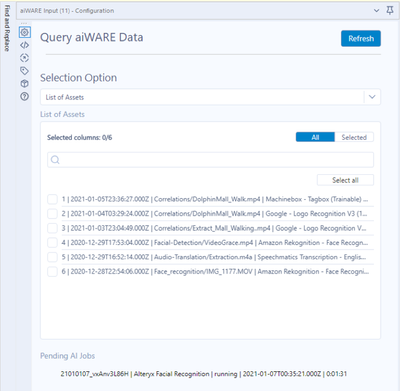
Task: Check asset 2 DolphinMall_Walk Google Logo checkbox
Action: coord(52,214)
